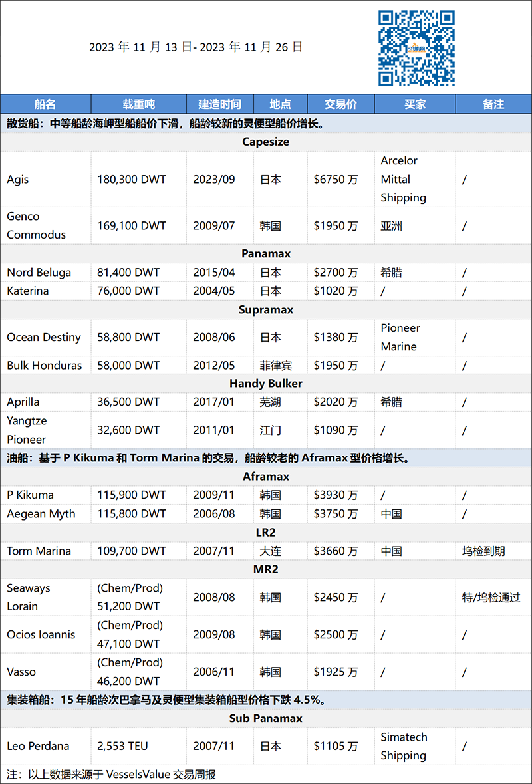The image size is (532, 784).
Task: Click the date range text at top
Action: pos(196,47)
